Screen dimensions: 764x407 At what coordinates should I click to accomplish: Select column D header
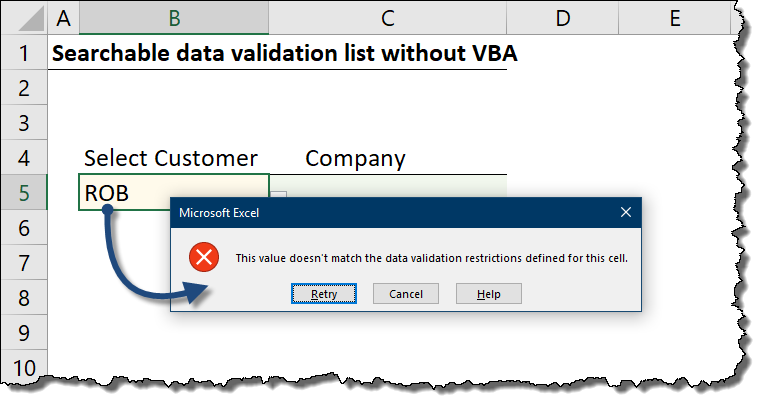tap(562, 18)
